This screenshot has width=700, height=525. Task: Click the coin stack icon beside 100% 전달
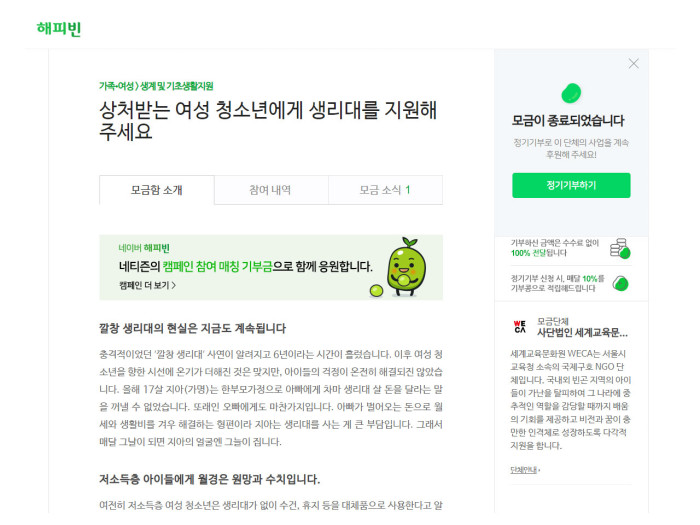(620, 248)
